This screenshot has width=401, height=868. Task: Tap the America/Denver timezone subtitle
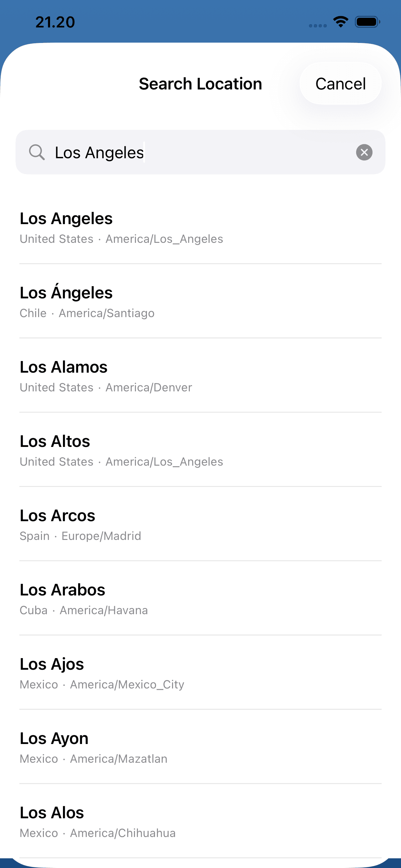point(149,387)
